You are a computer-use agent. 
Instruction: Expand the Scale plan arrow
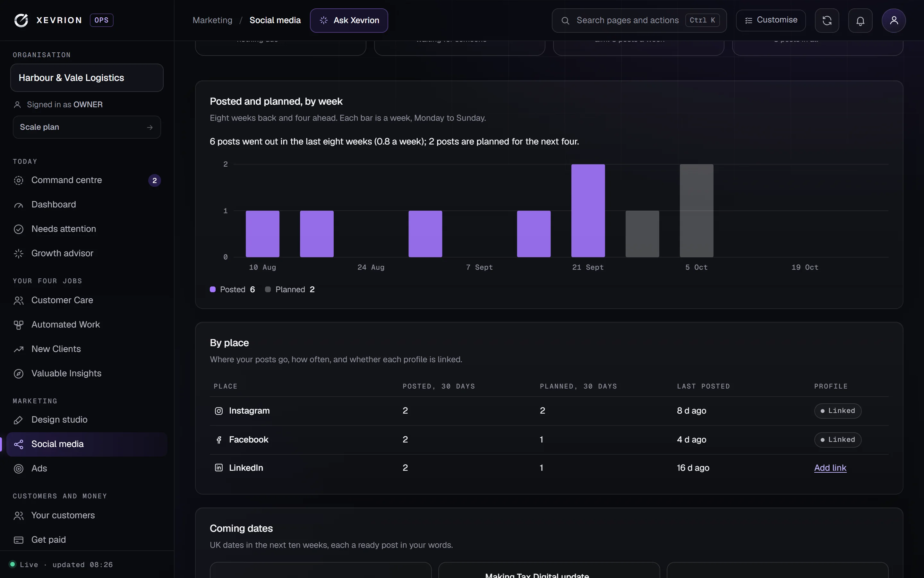coord(150,127)
